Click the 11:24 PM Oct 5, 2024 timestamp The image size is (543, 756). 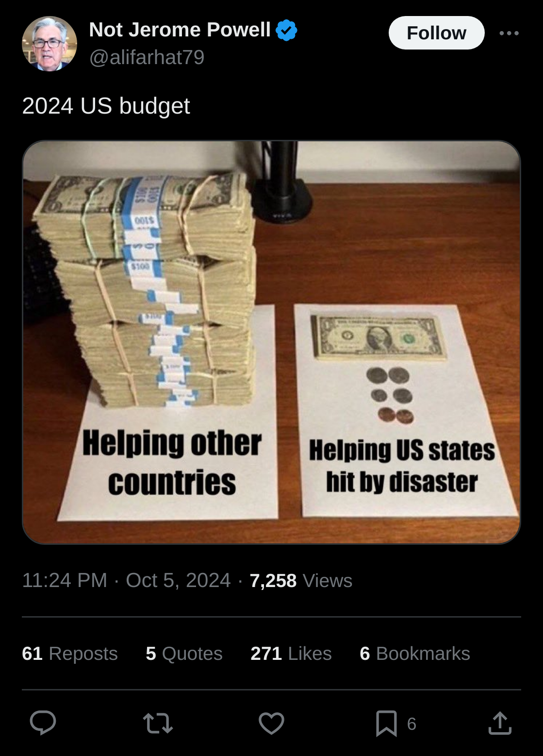pyautogui.click(x=126, y=580)
